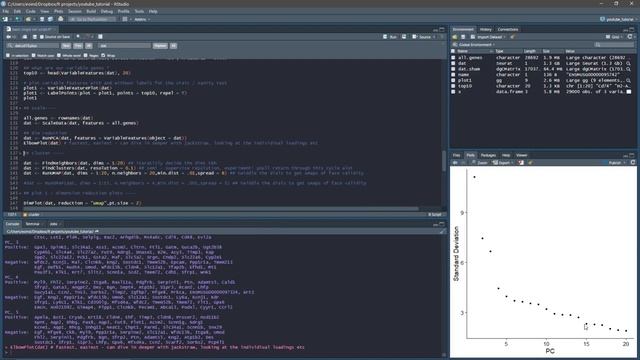Toggle In selection checkbox
The image size is (640, 360).
[8, 55]
